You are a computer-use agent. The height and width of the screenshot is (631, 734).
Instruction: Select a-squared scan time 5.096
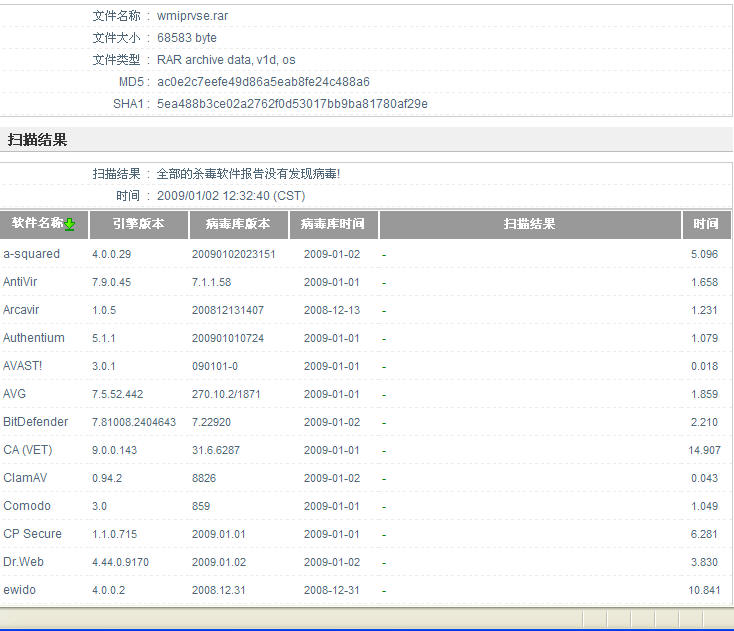tap(705, 254)
